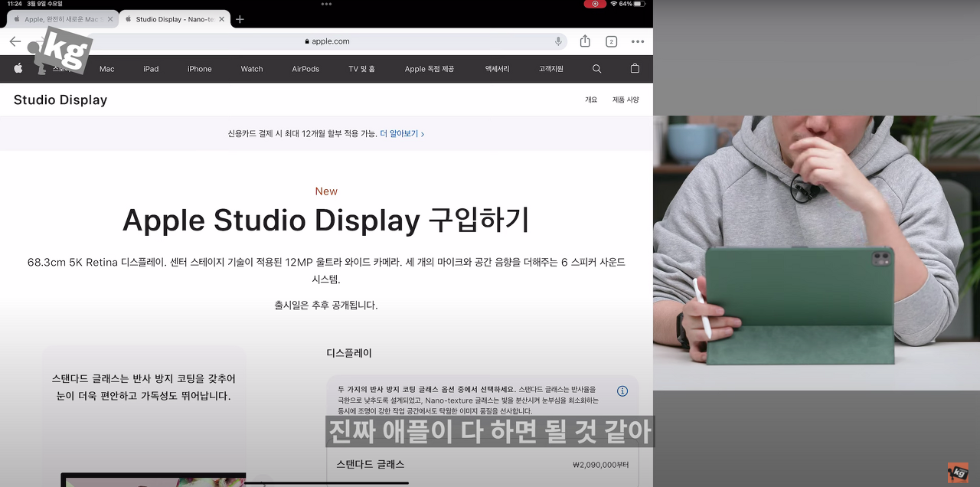980x487 pixels.
Task: Open Mac in Apple navigation
Action: [107, 69]
